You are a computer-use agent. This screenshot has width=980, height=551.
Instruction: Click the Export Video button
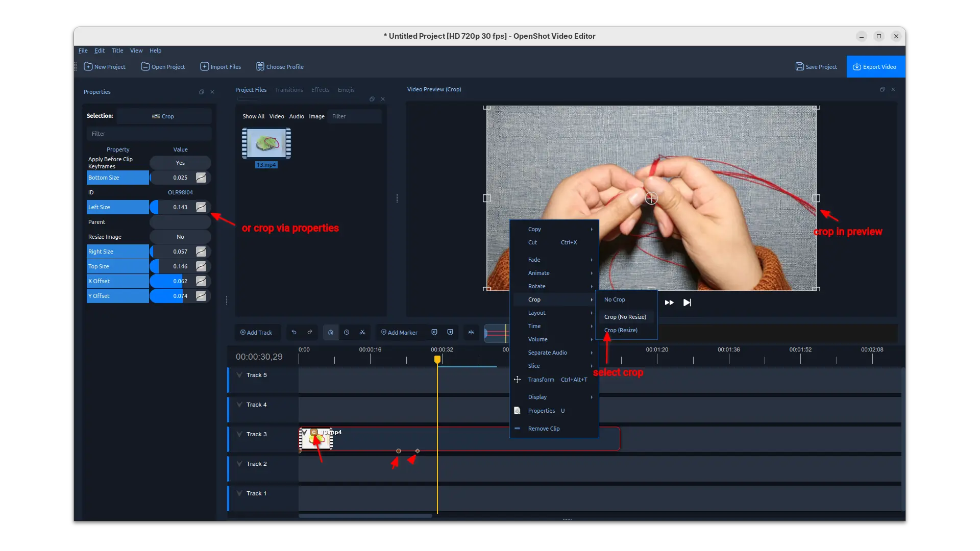pyautogui.click(x=875, y=67)
